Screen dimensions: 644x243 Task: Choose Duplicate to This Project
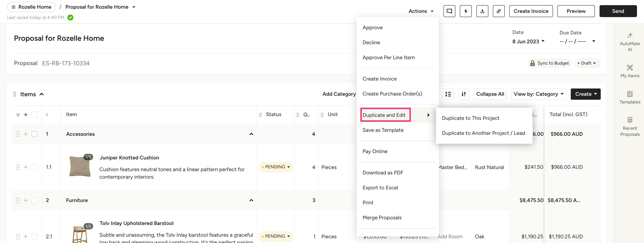[470, 118]
